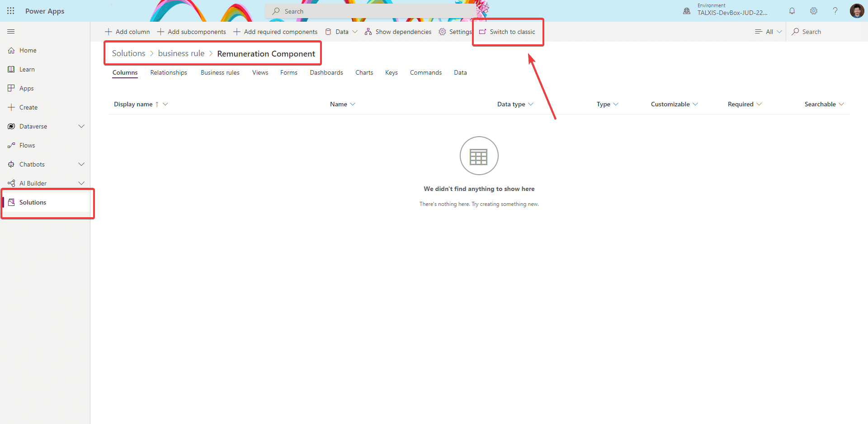Switch to the Views tab
868x424 pixels.
(x=260, y=72)
